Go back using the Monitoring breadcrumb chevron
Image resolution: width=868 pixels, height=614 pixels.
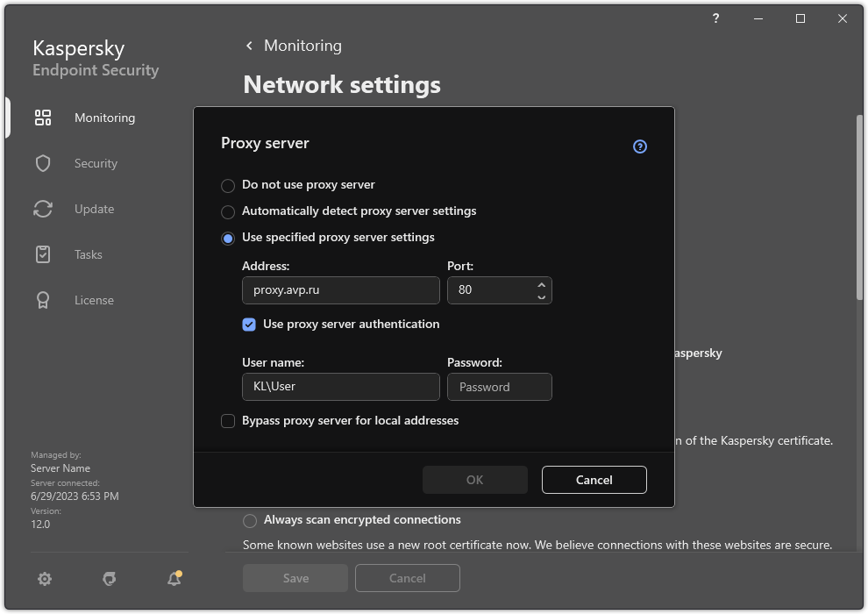pyautogui.click(x=249, y=46)
